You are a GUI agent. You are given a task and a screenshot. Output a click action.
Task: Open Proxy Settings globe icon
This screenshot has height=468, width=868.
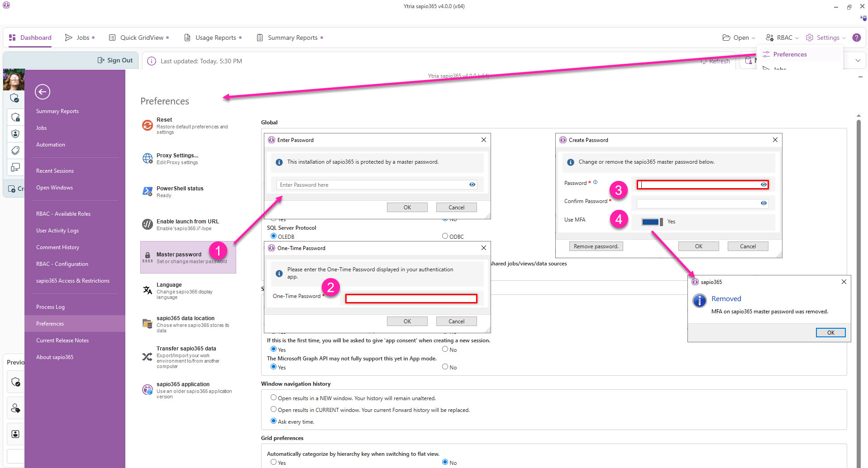coord(148,158)
